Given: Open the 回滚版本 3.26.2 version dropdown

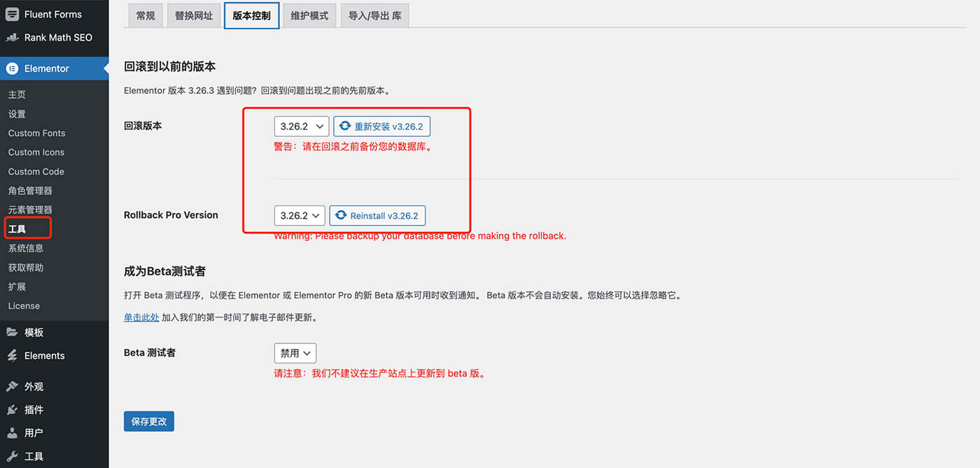Looking at the screenshot, I should click(301, 126).
